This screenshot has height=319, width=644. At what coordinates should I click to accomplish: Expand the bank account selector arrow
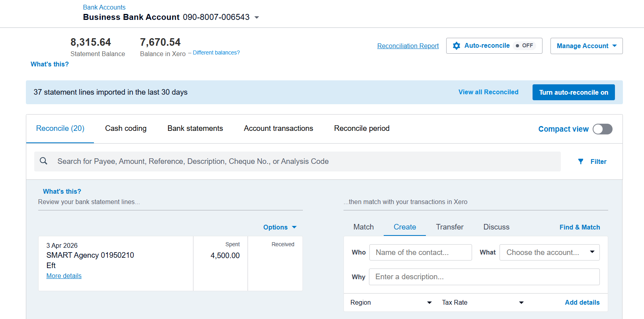tap(257, 18)
